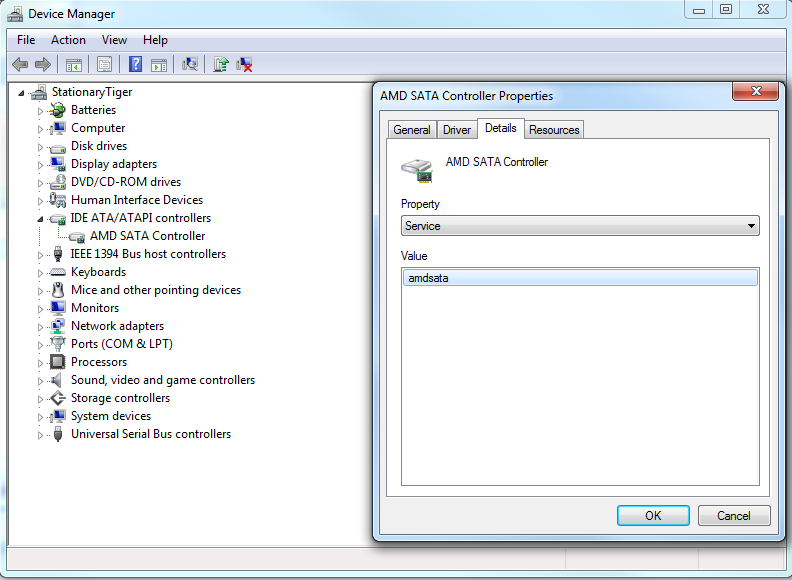Open the Property dropdown showing Service
The image size is (792, 580).
[x=580, y=226]
